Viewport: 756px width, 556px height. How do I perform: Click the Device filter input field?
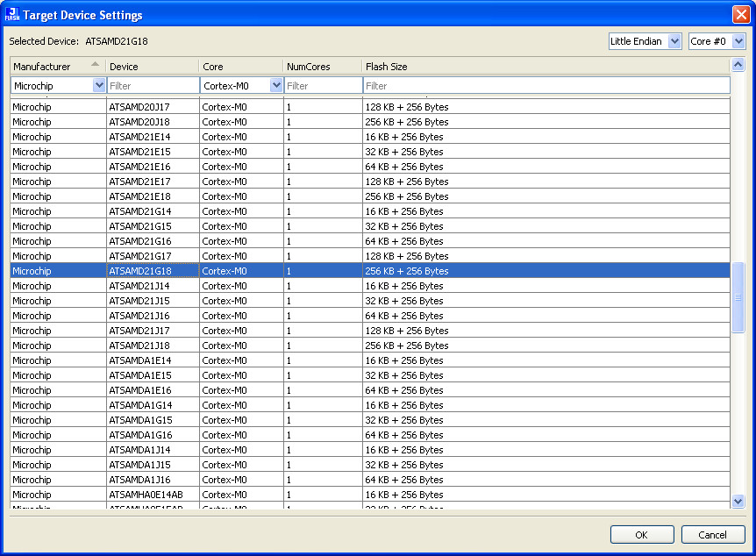[153, 85]
